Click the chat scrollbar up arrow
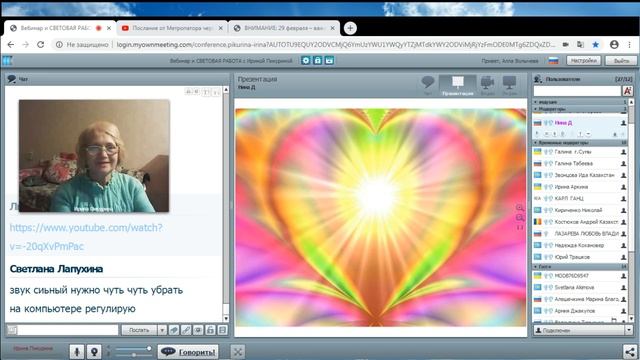The height and width of the screenshot is (360, 640). [x=226, y=89]
